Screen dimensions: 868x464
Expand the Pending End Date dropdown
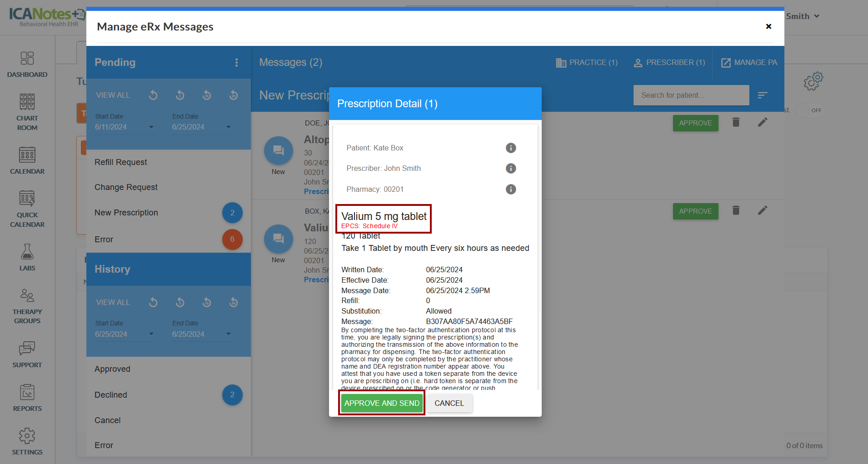click(x=228, y=127)
